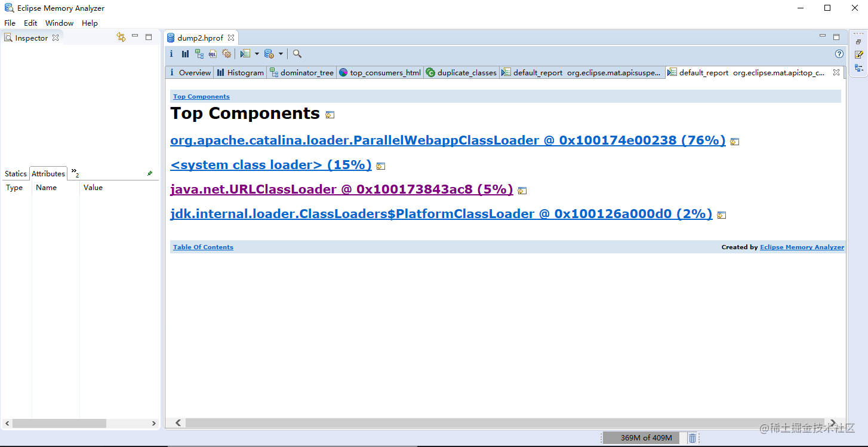The image size is (868, 447).
Task: Open the Help menu
Action: click(x=90, y=23)
